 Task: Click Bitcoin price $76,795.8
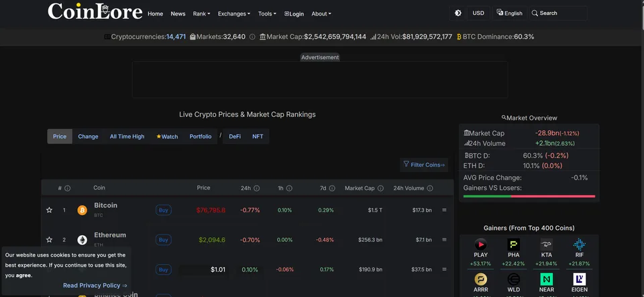tap(211, 210)
